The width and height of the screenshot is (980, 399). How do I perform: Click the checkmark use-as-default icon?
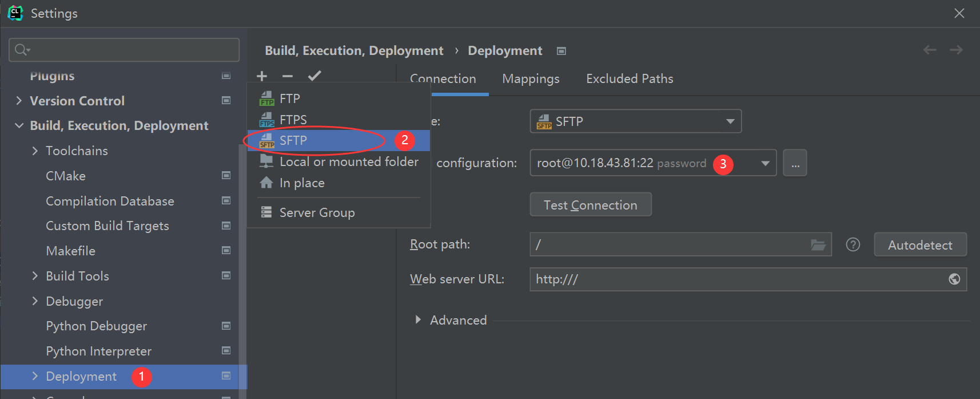point(314,76)
